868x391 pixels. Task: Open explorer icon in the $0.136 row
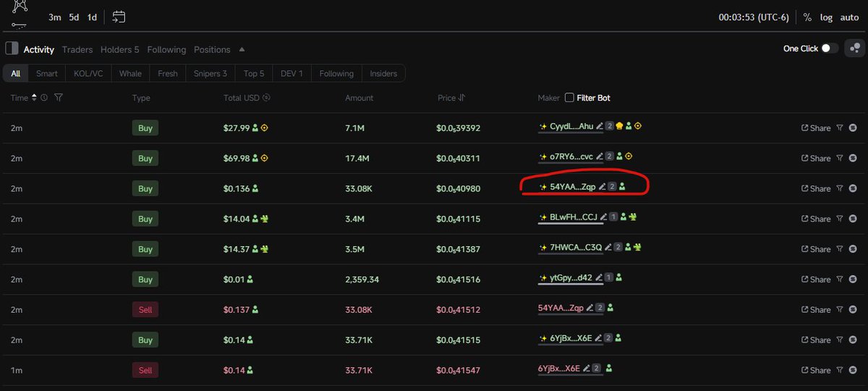[x=853, y=188]
